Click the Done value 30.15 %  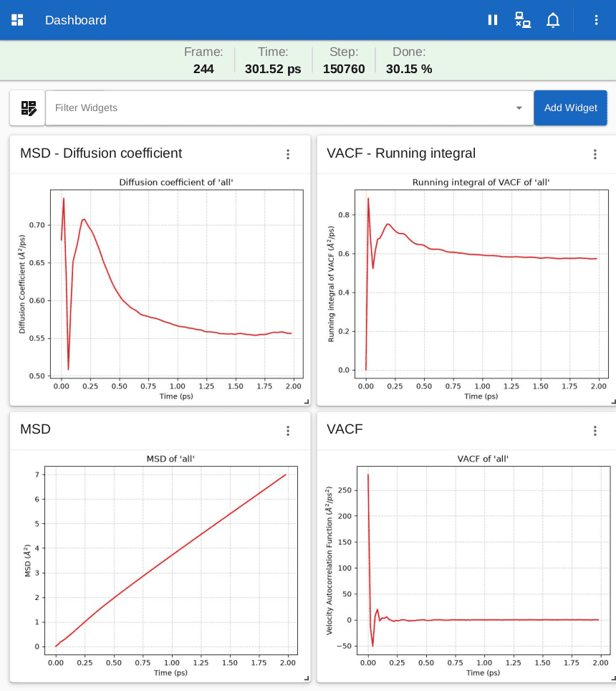[409, 70]
